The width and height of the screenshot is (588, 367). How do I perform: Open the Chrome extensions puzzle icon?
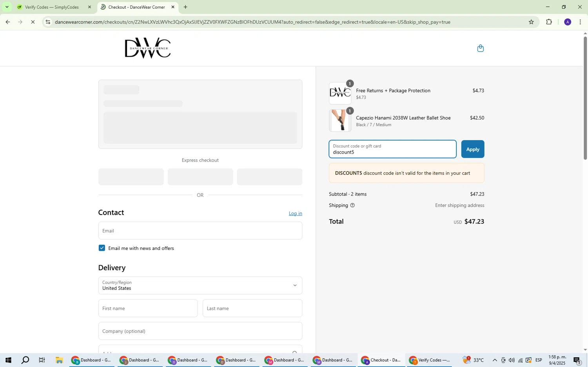[x=549, y=22]
